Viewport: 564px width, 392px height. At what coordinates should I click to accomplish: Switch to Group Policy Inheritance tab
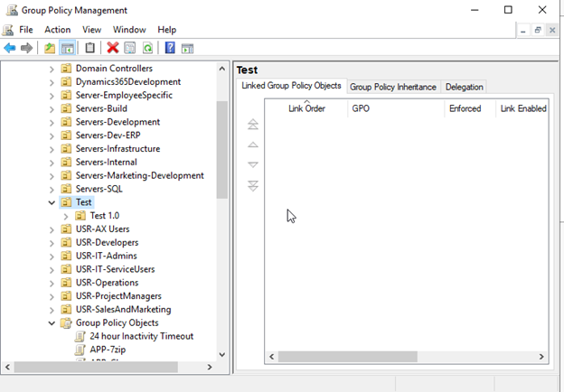(393, 87)
